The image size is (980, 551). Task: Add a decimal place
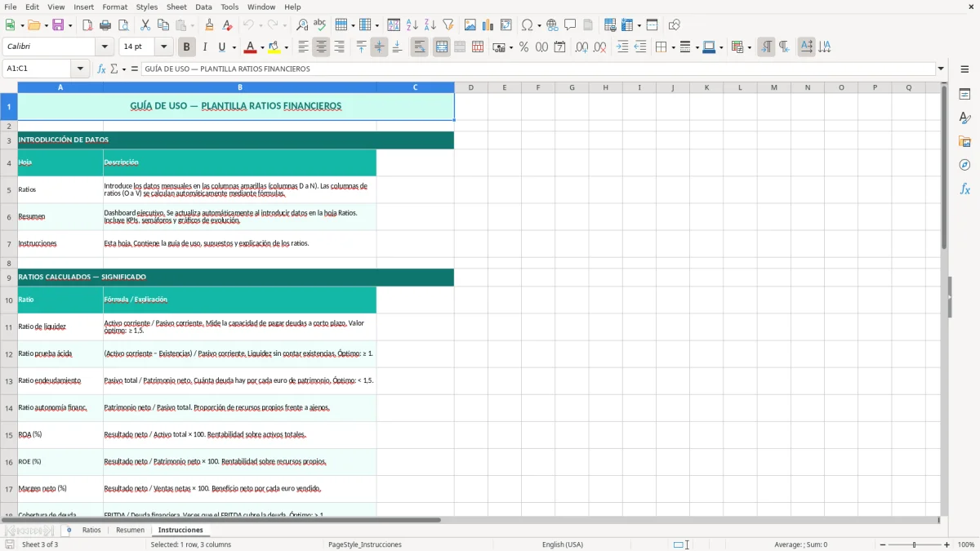point(582,47)
